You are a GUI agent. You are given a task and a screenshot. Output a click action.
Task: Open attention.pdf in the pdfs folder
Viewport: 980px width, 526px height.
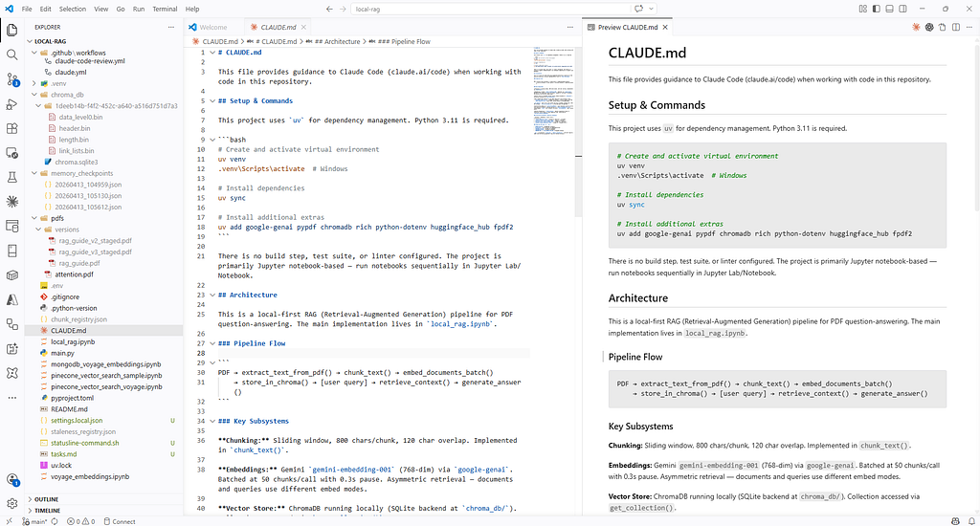(74, 274)
